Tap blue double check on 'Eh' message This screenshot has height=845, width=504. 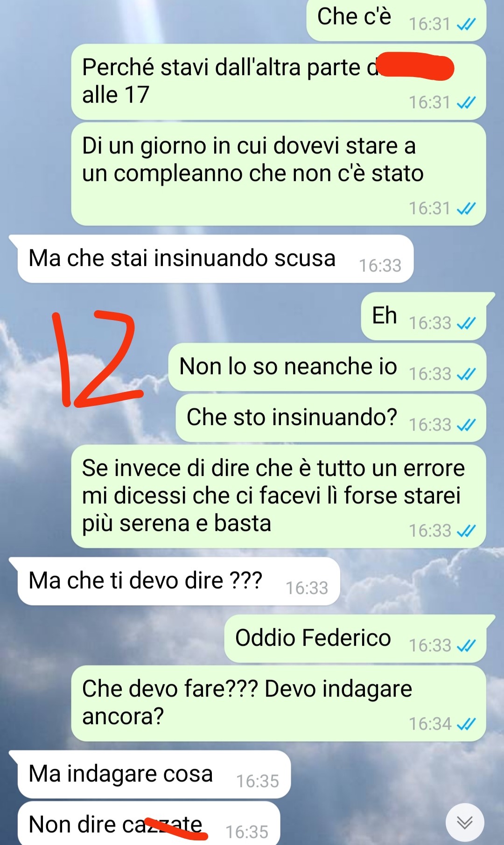(466, 323)
